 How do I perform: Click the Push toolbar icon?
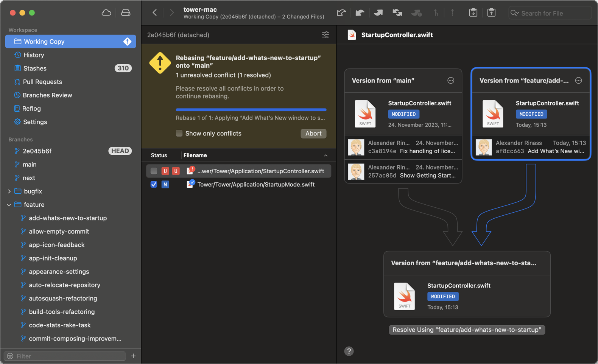pos(378,13)
